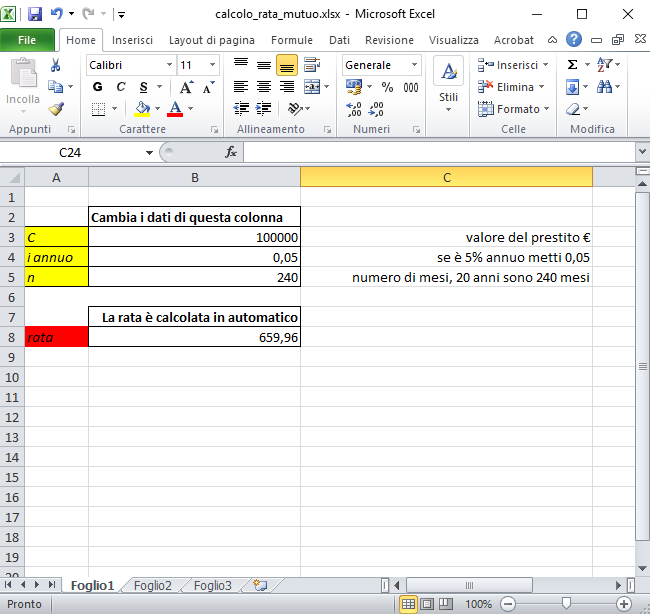Align cell content to top
This screenshot has height=614, width=650.
click(x=241, y=64)
